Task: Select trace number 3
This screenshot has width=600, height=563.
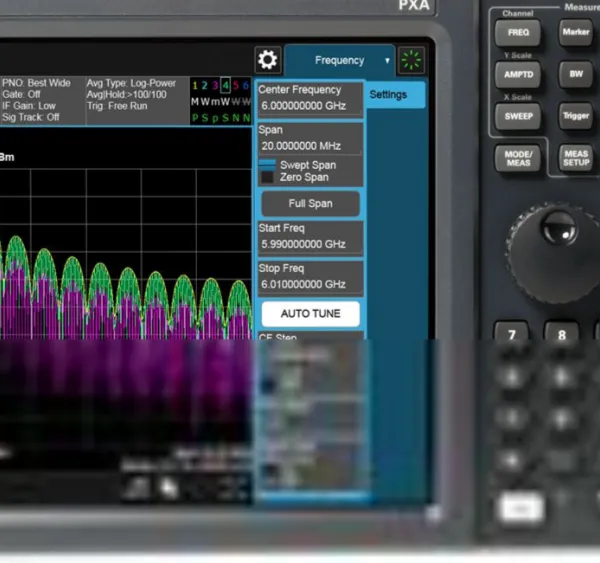Action: click(x=215, y=85)
